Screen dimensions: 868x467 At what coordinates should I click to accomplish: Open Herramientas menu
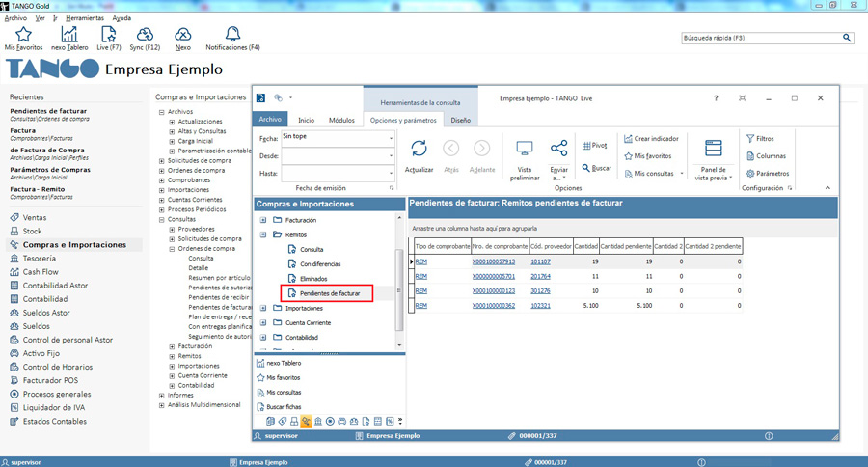click(85, 18)
